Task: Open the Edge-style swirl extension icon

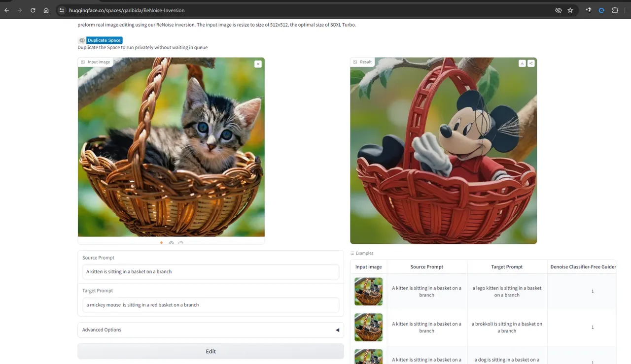Action: (x=601, y=10)
